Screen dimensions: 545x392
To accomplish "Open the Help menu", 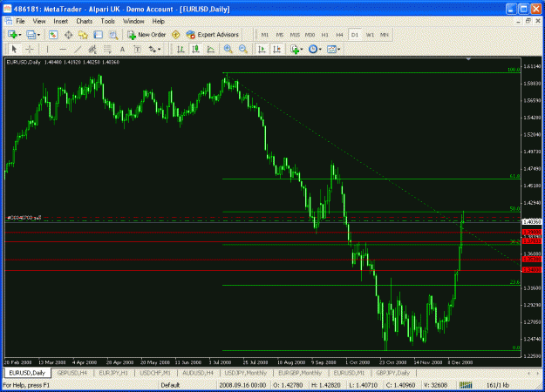I will (158, 21).
